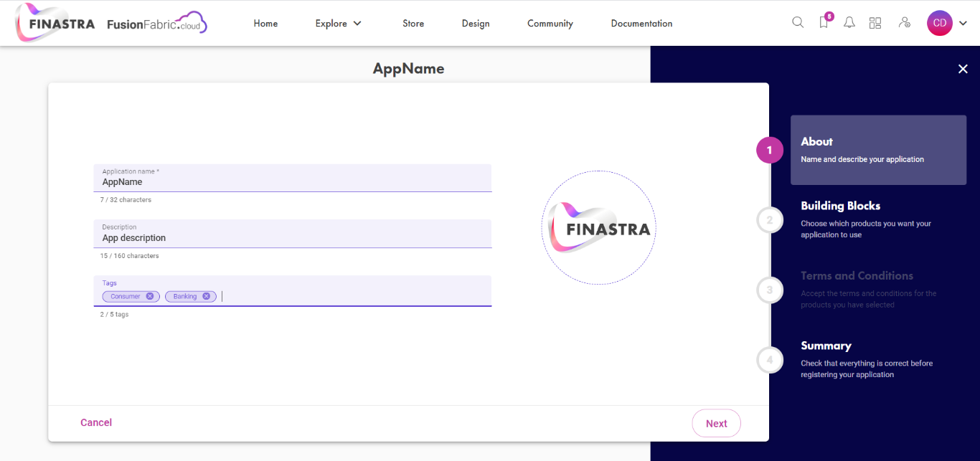Edit the Description field
Image resolution: width=980 pixels, height=461 pixels.
[293, 234]
